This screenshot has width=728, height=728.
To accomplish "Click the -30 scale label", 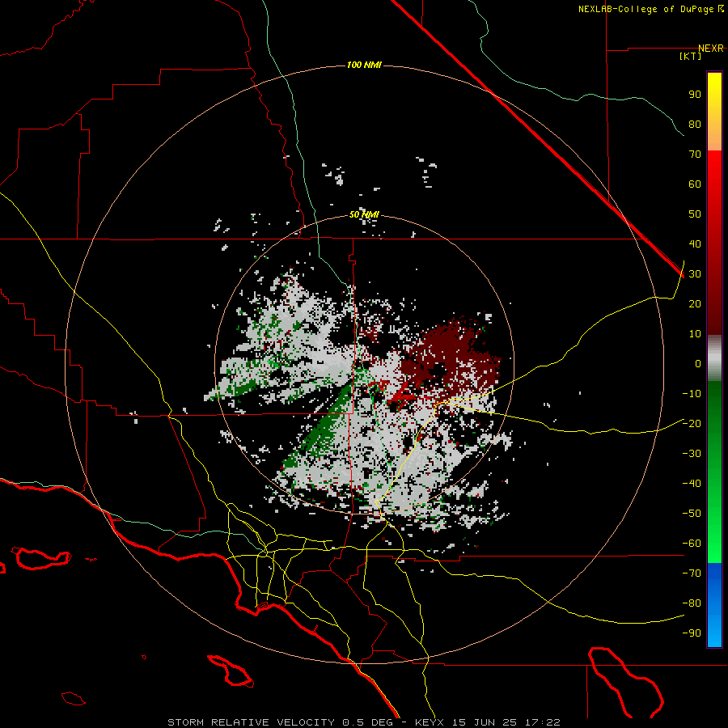I will pyautogui.click(x=692, y=454).
